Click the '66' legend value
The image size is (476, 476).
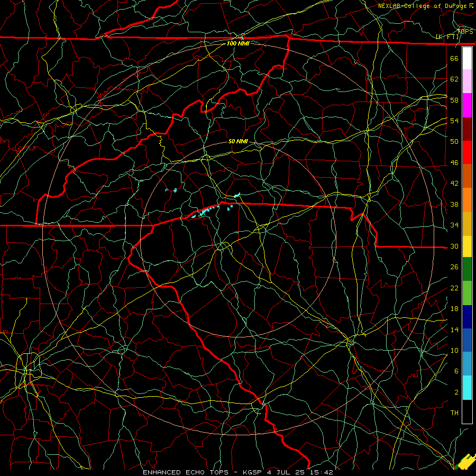454,58
